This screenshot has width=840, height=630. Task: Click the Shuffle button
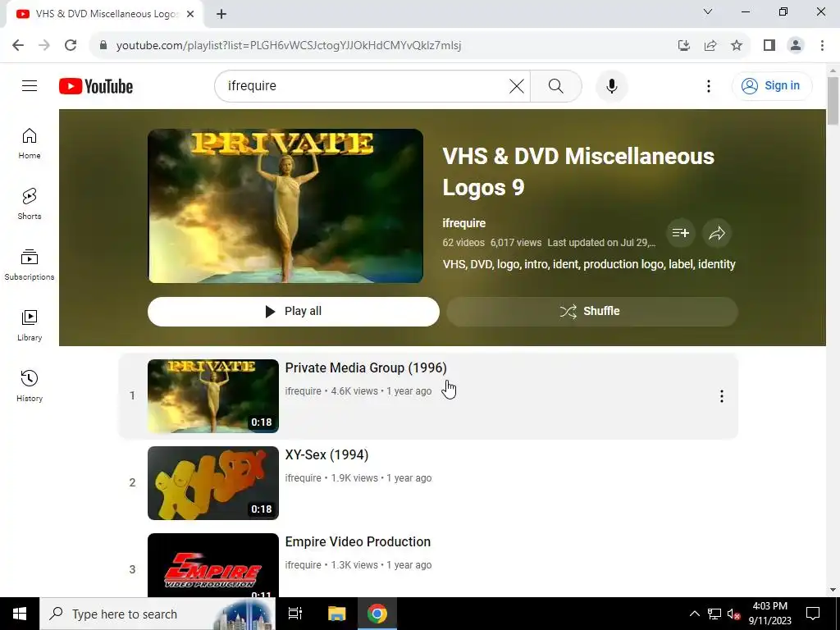tap(592, 311)
